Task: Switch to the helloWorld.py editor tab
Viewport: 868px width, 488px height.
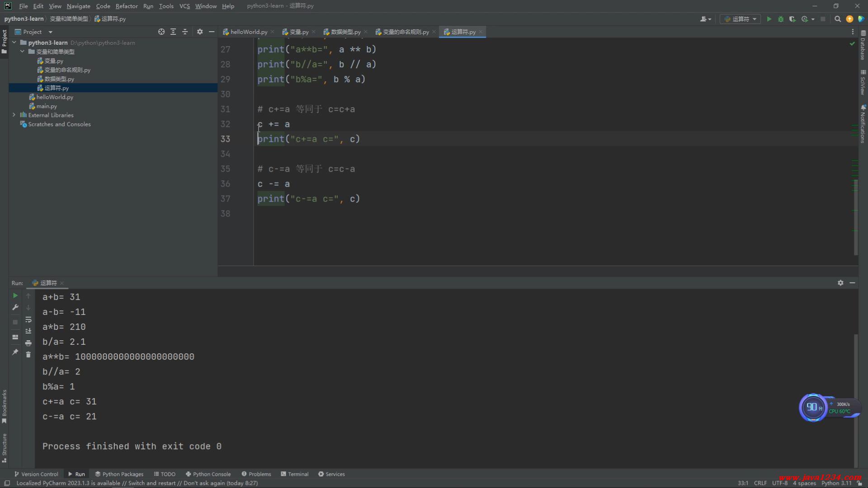Action: 248,32
